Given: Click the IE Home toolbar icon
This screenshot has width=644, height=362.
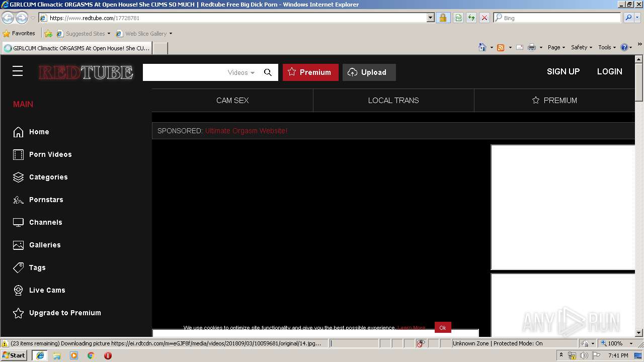Looking at the screenshot, I should [x=482, y=47].
